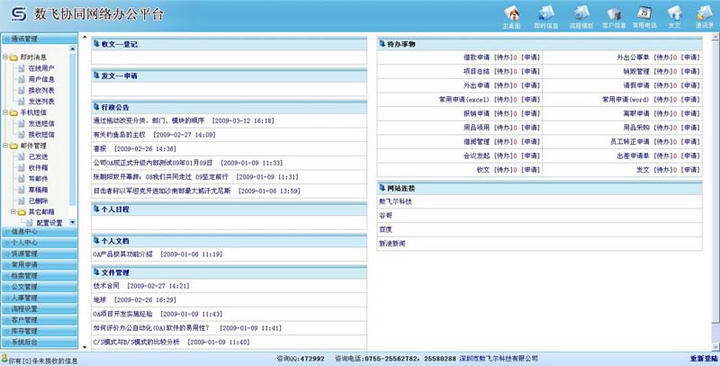Click the tree panel scroll-down arrow
This screenshot has width=720, height=366.
pyautogui.click(x=73, y=222)
